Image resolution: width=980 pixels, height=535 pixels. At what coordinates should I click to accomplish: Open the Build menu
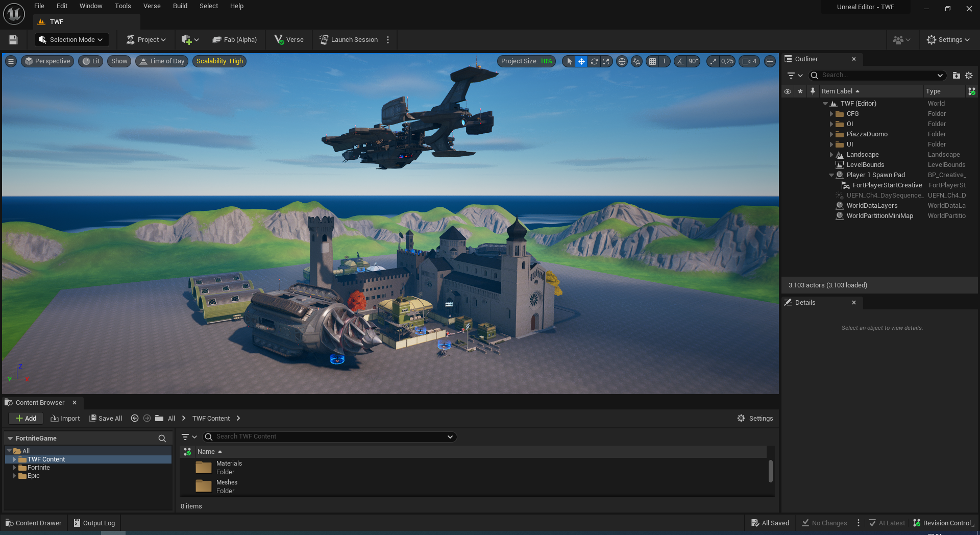point(180,6)
